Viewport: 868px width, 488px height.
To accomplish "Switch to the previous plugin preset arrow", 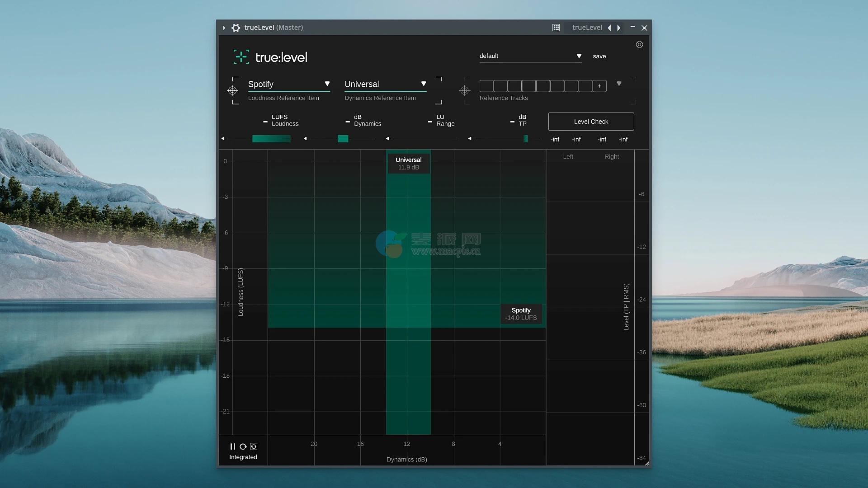I will tap(609, 28).
